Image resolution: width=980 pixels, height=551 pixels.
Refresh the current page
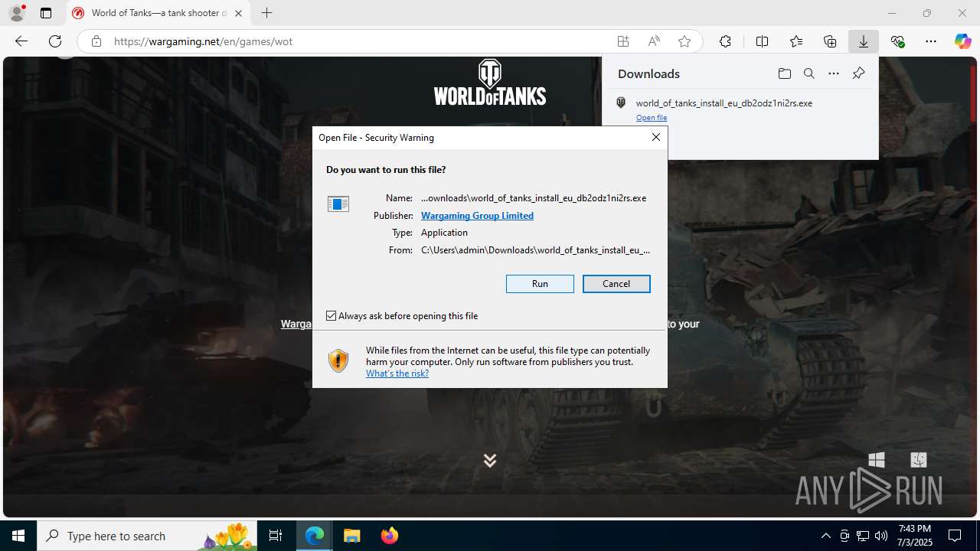click(x=55, y=41)
